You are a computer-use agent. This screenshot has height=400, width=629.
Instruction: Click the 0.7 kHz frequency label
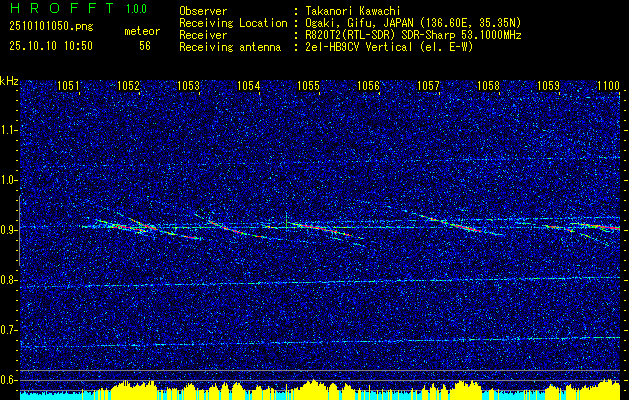(9, 330)
